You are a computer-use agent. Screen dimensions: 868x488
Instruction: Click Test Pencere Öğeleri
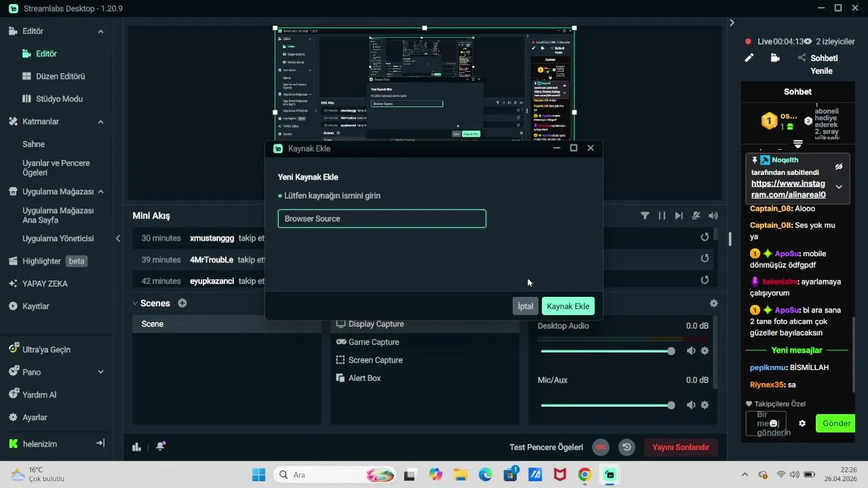tap(547, 447)
